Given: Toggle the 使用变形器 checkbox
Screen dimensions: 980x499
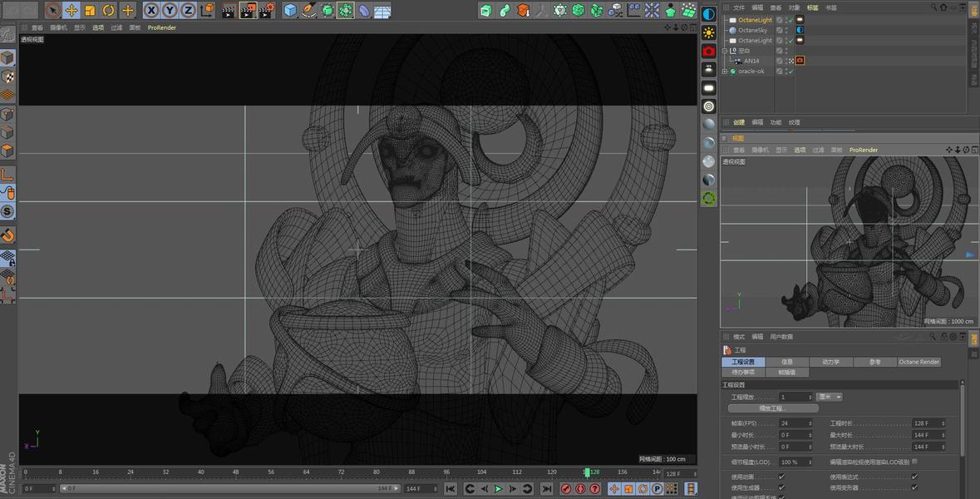Looking at the screenshot, I should coord(914,487).
